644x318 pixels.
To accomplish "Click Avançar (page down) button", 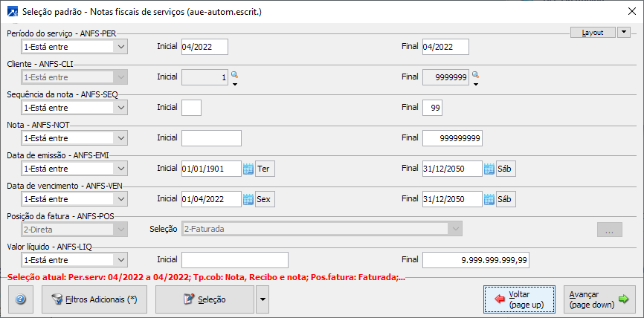I will pyautogui.click(x=599, y=299).
